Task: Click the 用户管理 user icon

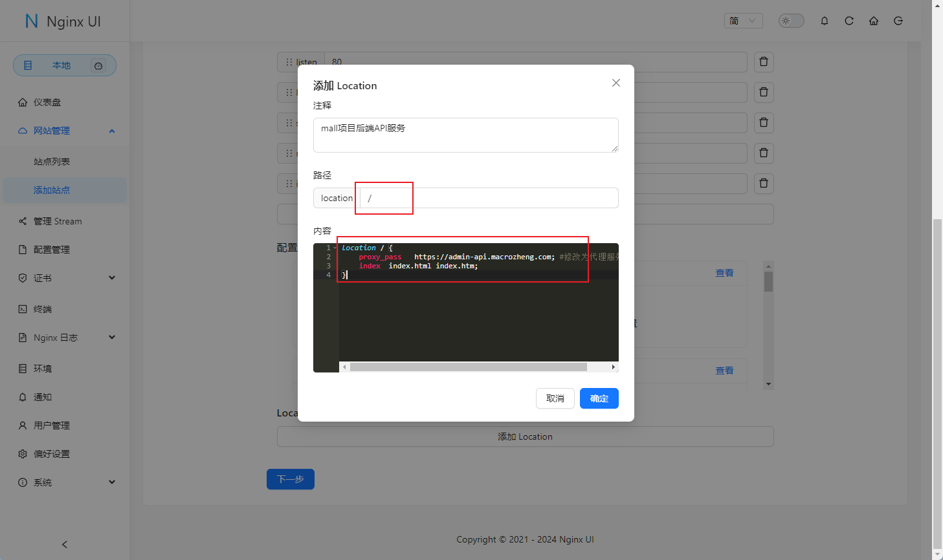Action: pyautogui.click(x=23, y=425)
